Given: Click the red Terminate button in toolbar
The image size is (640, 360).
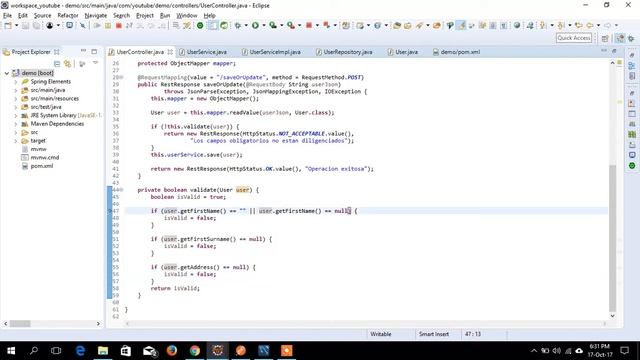Looking at the screenshot, I should click(119, 26).
